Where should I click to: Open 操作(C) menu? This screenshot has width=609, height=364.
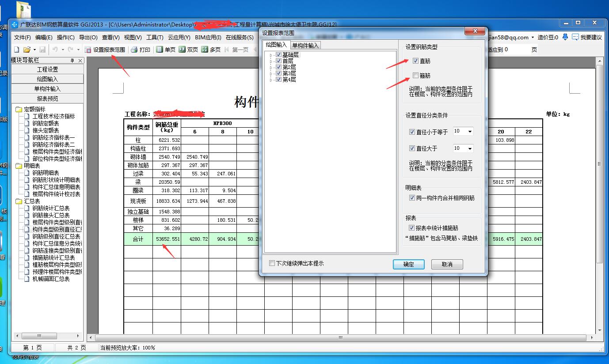pos(65,38)
